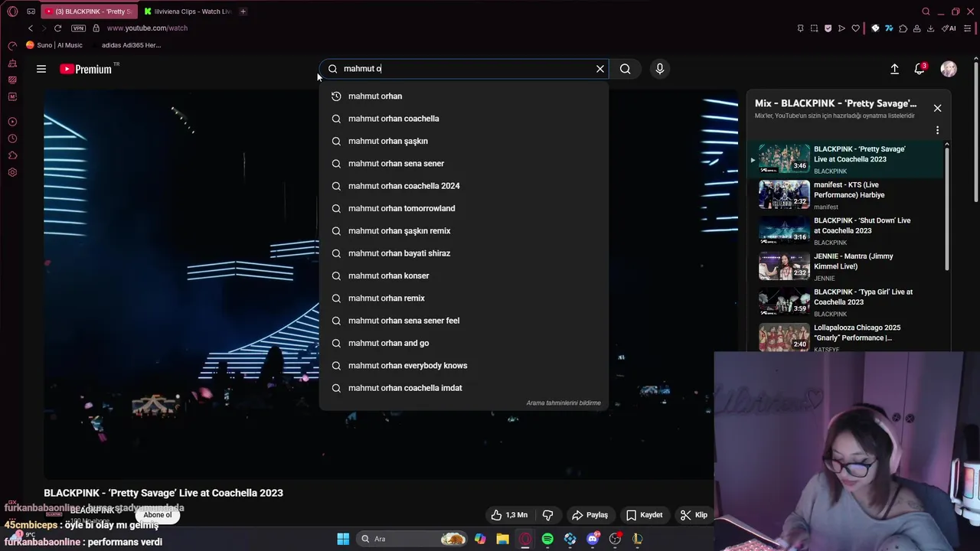This screenshot has width=980, height=551.
Task: Close the Mix playlist panel
Action: pos(937,108)
